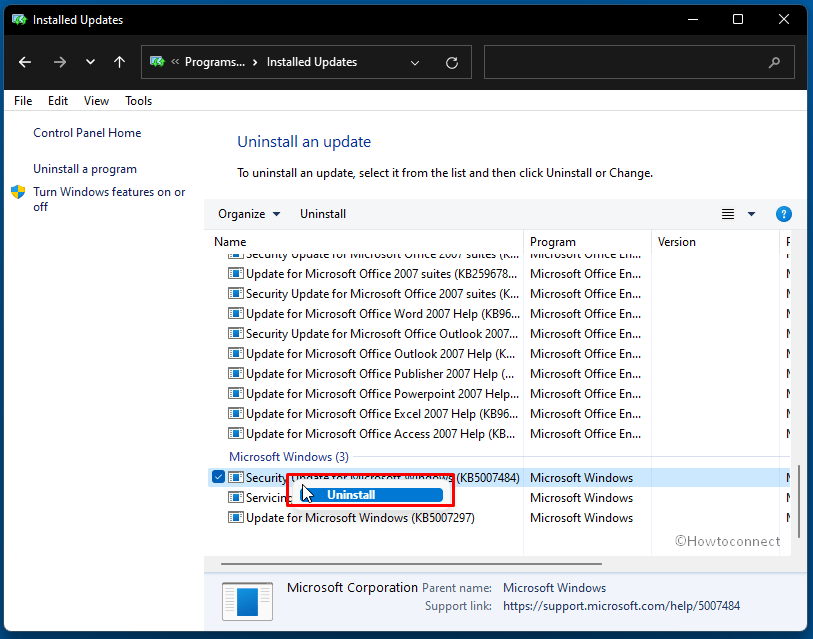
Task: Click the icon of Update KB5007297 row
Action: tap(236, 518)
